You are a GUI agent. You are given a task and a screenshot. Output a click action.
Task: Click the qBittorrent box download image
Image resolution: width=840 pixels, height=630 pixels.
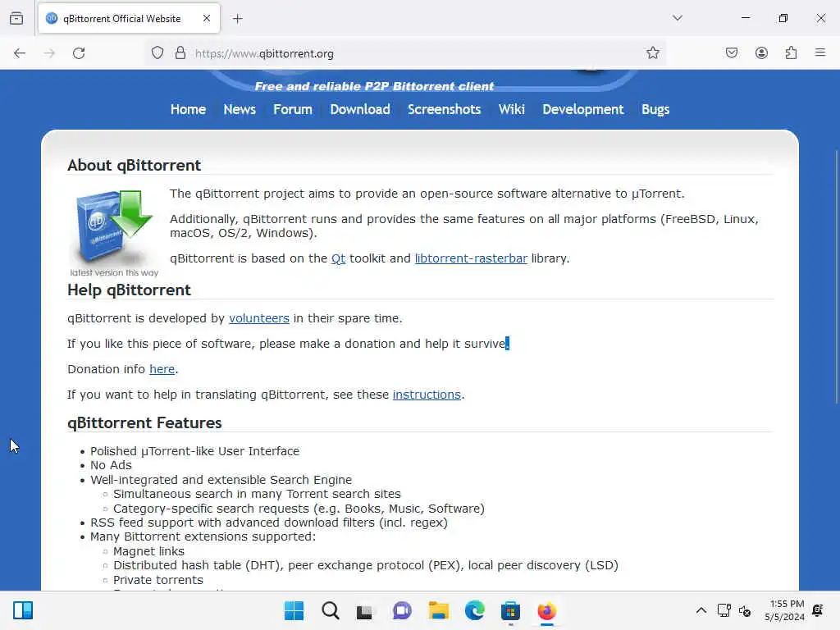pos(113,232)
